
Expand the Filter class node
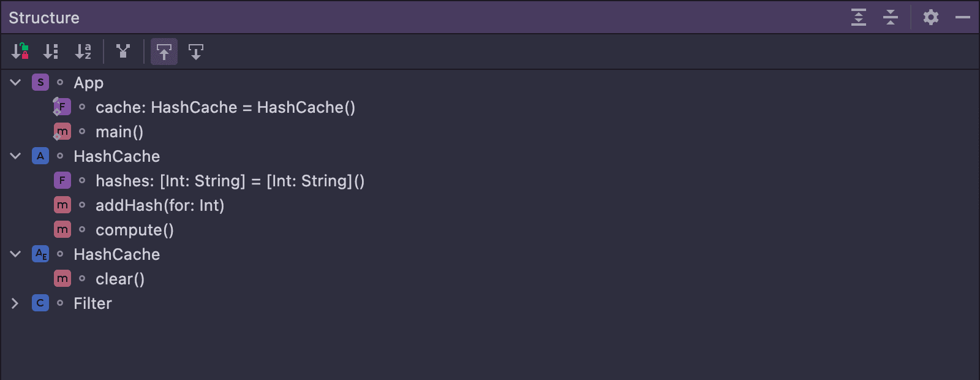coord(15,303)
